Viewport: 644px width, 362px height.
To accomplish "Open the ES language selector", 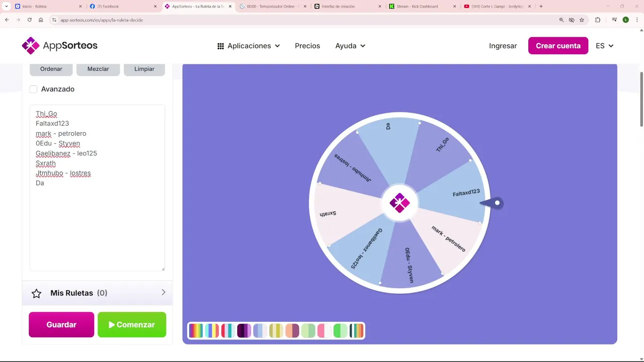I will [604, 46].
